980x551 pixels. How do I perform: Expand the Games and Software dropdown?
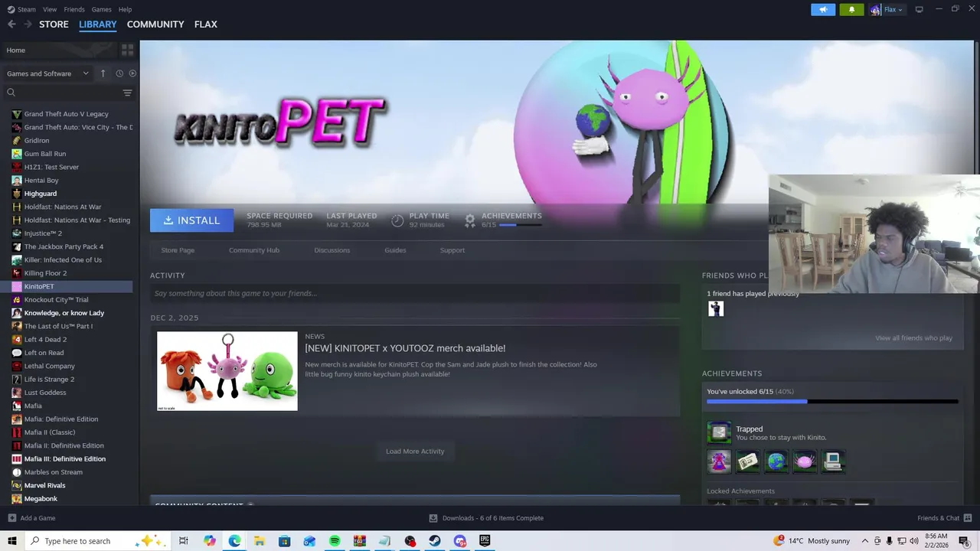(48, 73)
